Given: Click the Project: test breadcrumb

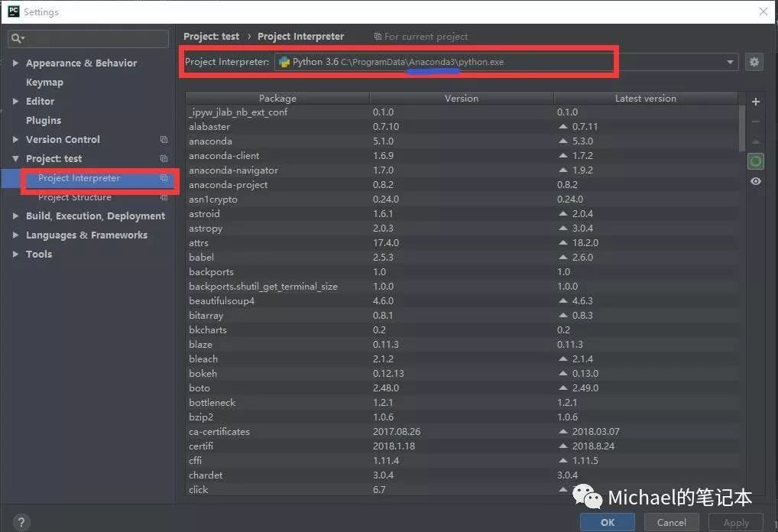Looking at the screenshot, I should coord(212,36).
